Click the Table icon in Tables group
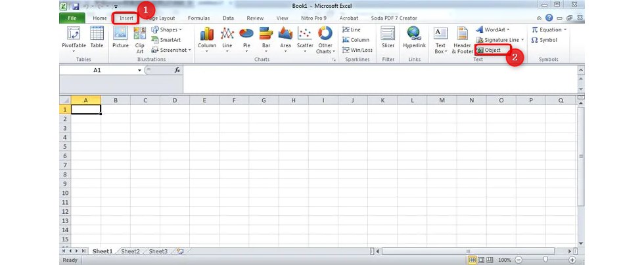This screenshot has height=265, width=644. [x=97, y=38]
